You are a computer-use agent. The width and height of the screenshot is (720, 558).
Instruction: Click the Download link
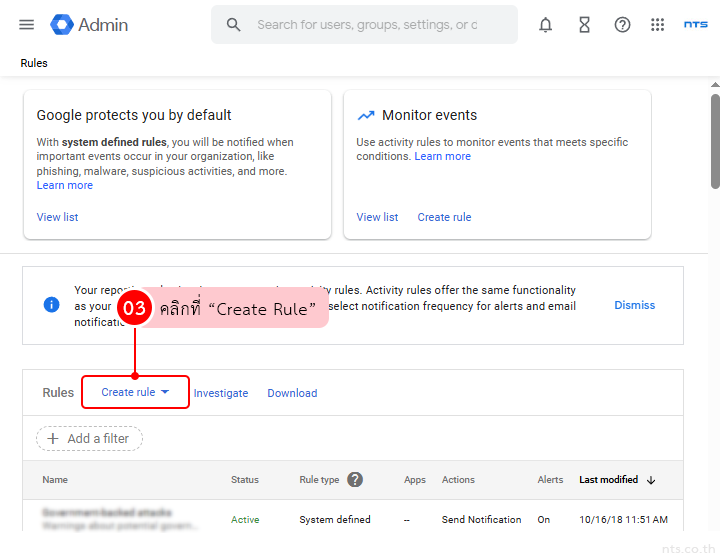292,393
